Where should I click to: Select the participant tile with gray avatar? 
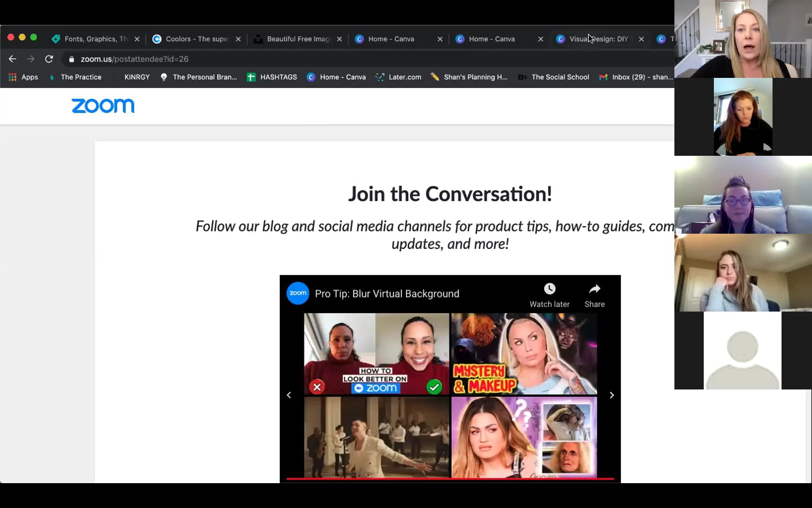click(x=743, y=351)
